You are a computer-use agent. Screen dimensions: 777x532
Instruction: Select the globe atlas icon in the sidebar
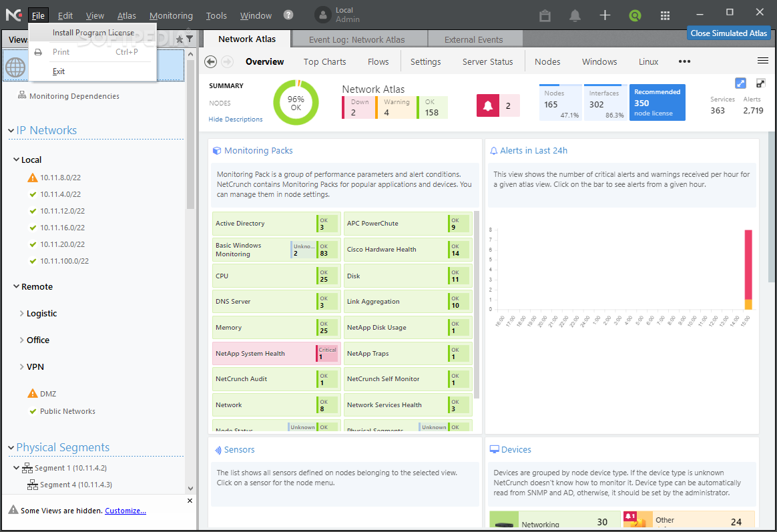(x=15, y=67)
